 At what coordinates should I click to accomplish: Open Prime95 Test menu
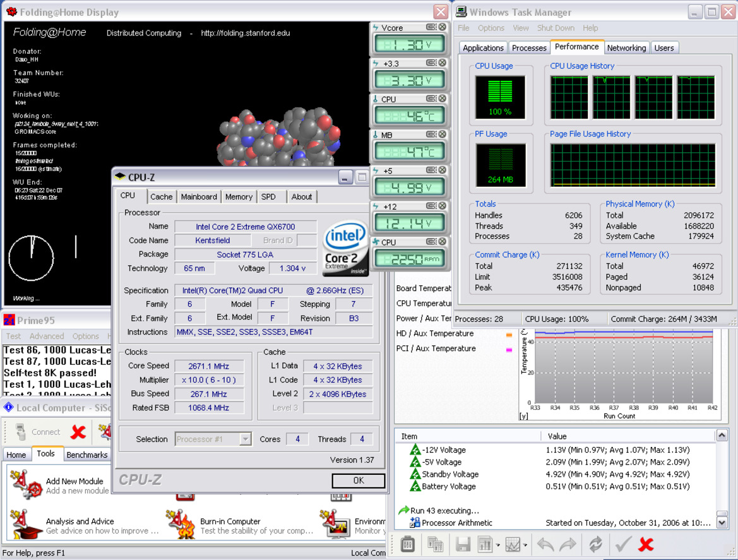click(13, 336)
